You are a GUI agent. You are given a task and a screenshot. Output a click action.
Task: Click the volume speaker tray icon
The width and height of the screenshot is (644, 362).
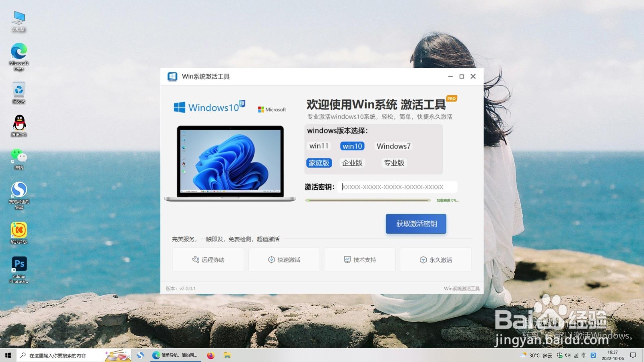pyautogui.click(x=568, y=355)
